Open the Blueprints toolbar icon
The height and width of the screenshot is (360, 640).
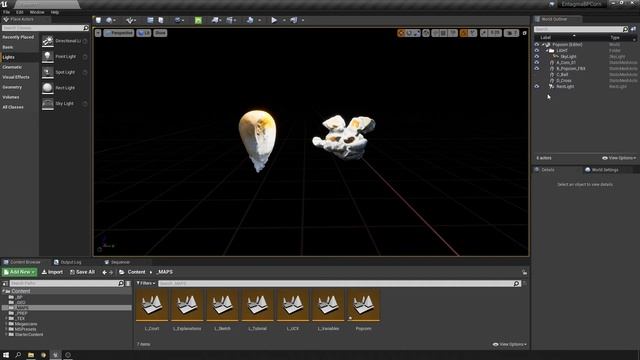coord(215,20)
